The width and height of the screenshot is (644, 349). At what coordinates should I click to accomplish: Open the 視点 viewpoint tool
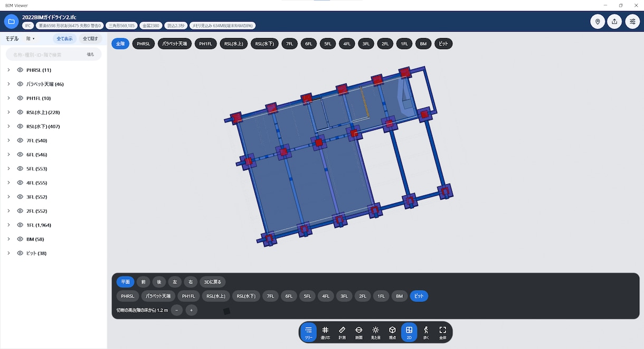coord(392,332)
